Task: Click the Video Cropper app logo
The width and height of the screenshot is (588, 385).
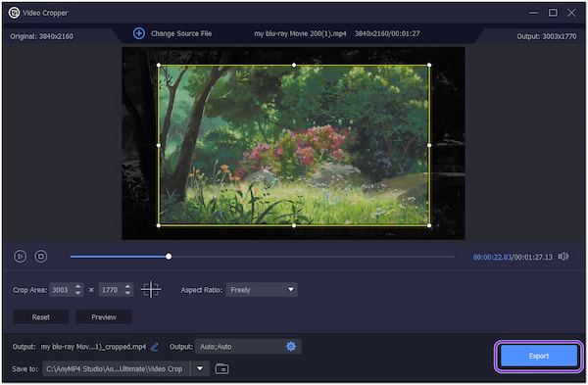Action: pyautogui.click(x=15, y=13)
